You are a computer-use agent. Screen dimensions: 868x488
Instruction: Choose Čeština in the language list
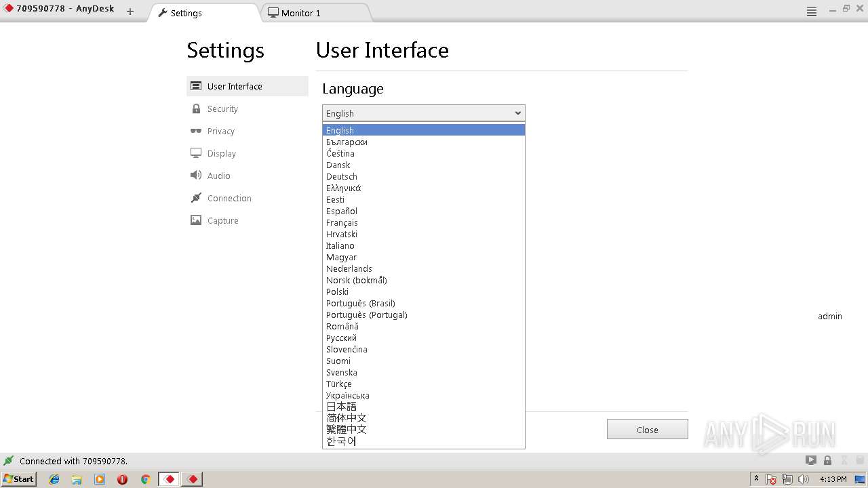[x=424, y=153]
